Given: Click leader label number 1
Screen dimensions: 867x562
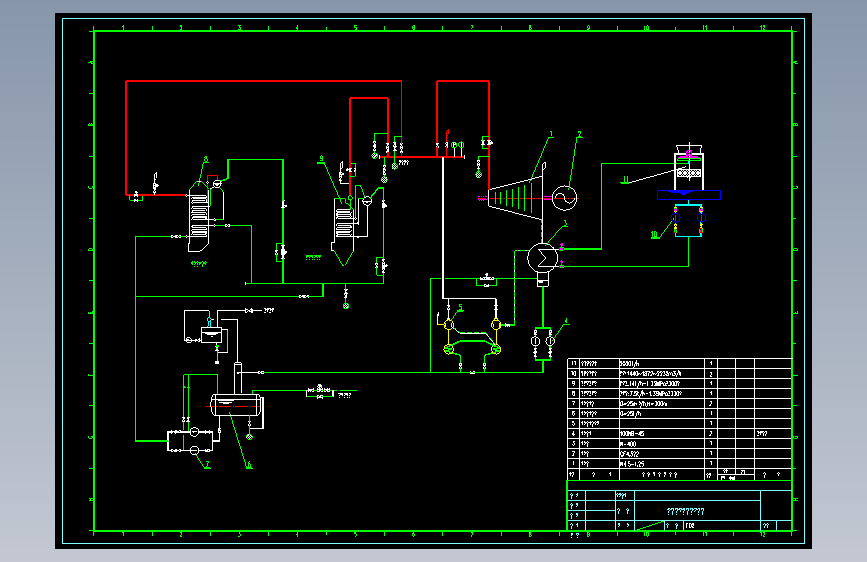Looking at the screenshot, I should pos(551,134).
